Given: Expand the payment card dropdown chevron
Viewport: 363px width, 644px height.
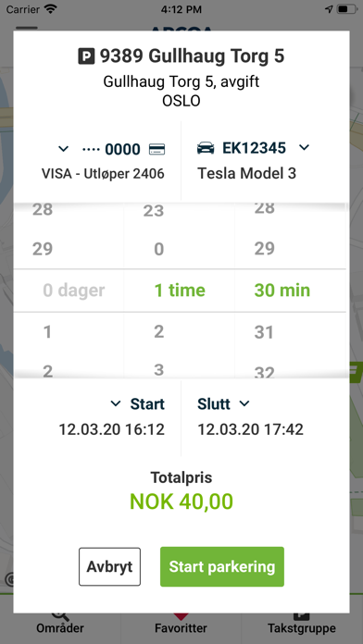Looking at the screenshot, I should coord(63,149).
